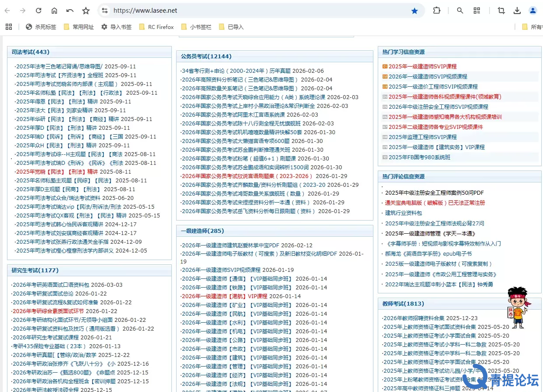
Task: Open the 导入书签 bookmark item
Action: click(x=116, y=27)
